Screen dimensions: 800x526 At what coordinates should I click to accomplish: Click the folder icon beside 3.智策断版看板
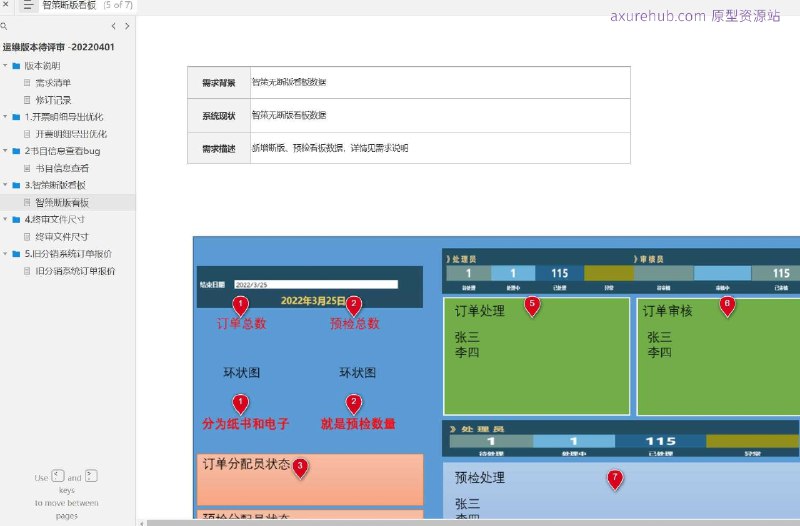pos(16,185)
